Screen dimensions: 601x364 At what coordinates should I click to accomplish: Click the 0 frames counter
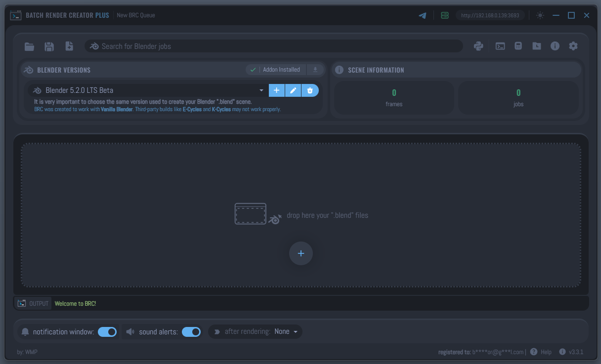click(394, 98)
